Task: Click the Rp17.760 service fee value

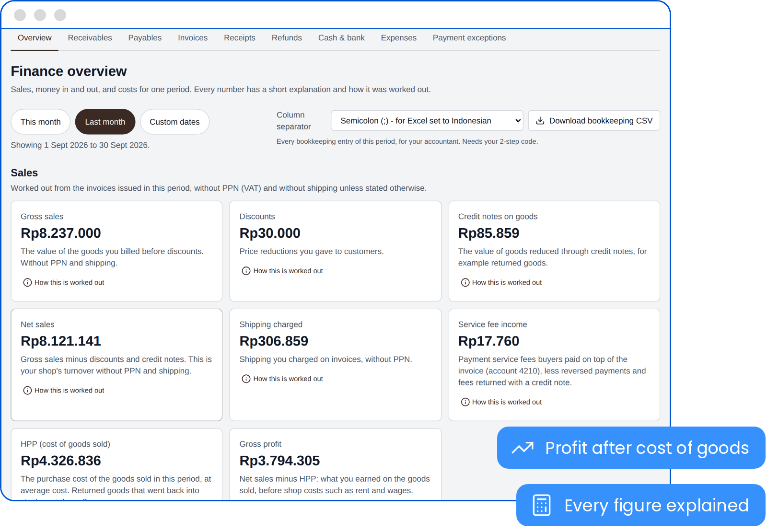Action: (x=488, y=341)
